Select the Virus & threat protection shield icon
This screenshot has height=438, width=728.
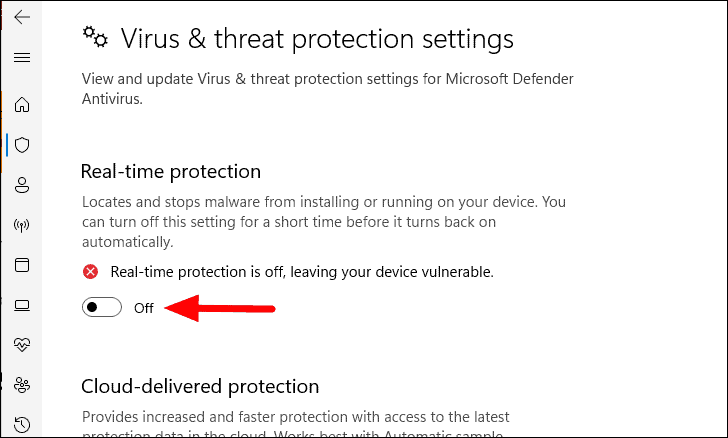tap(22, 145)
